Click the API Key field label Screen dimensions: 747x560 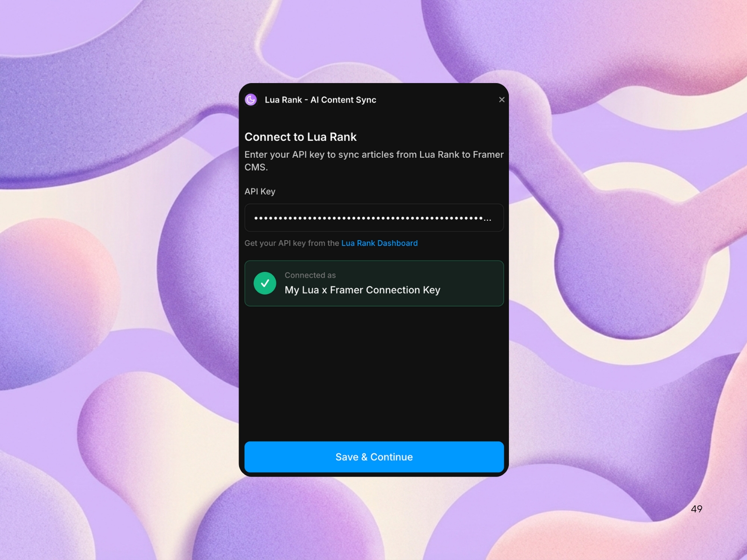pos(260,191)
